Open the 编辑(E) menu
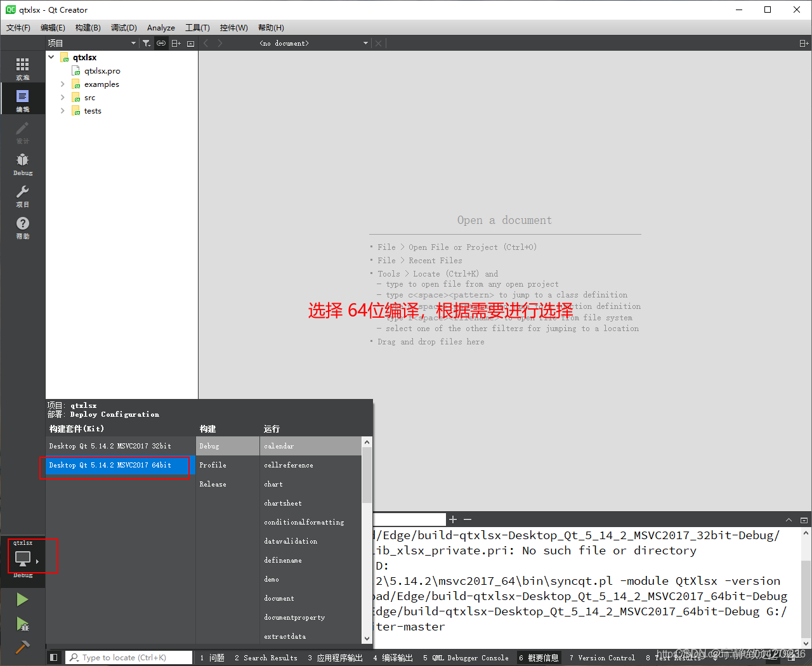812x666 pixels. click(x=53, y=27)
